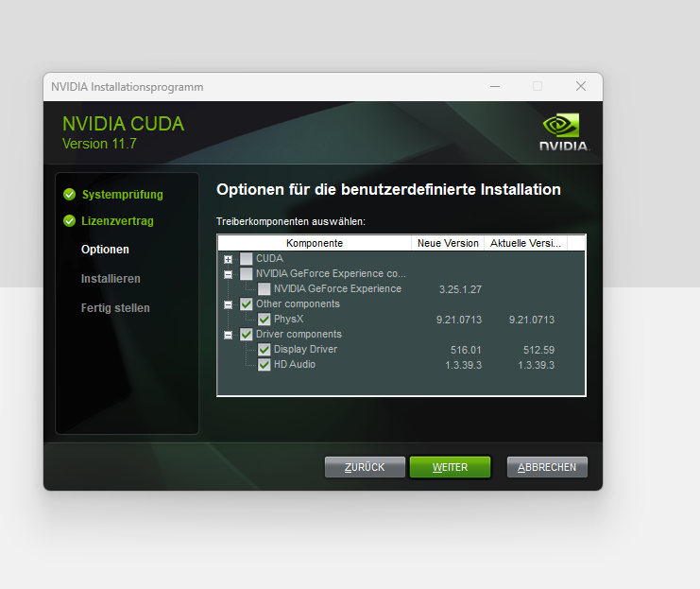Image resolution: width=700 pixels, height=589 pixels.
Task: Uncheck the Driver components checkbox
Action: coord(247,335)
